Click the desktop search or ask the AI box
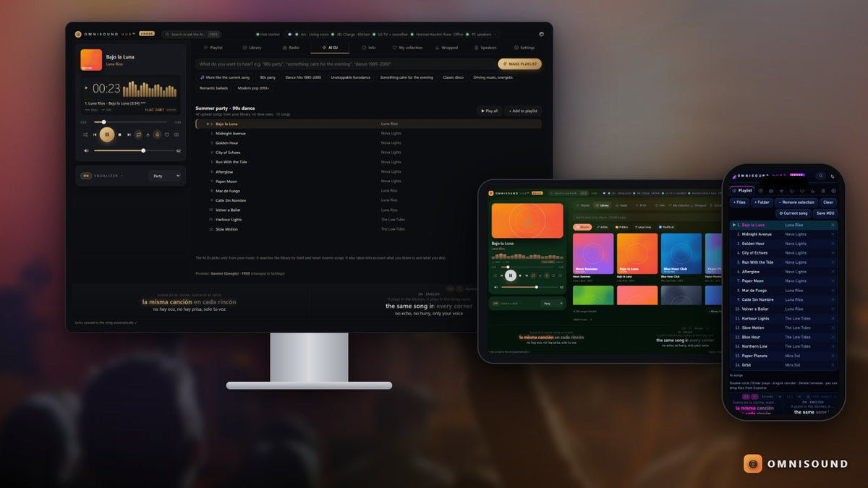 tap(191, 34)
